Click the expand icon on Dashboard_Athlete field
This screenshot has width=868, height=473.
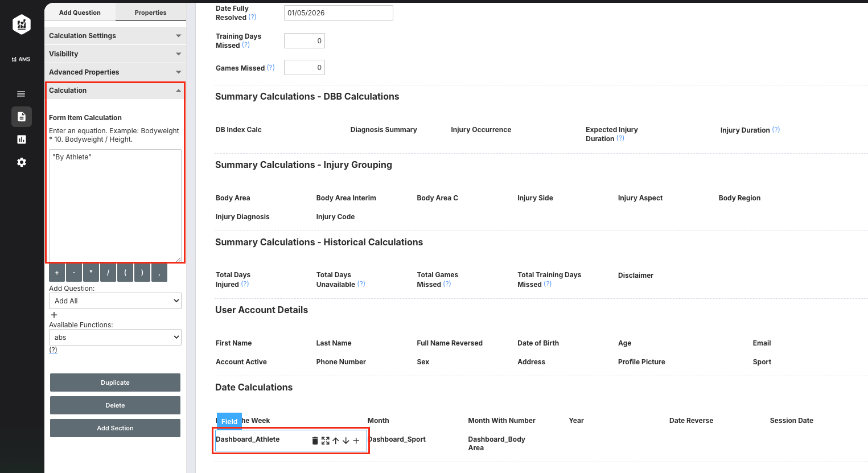click(326, 441)
